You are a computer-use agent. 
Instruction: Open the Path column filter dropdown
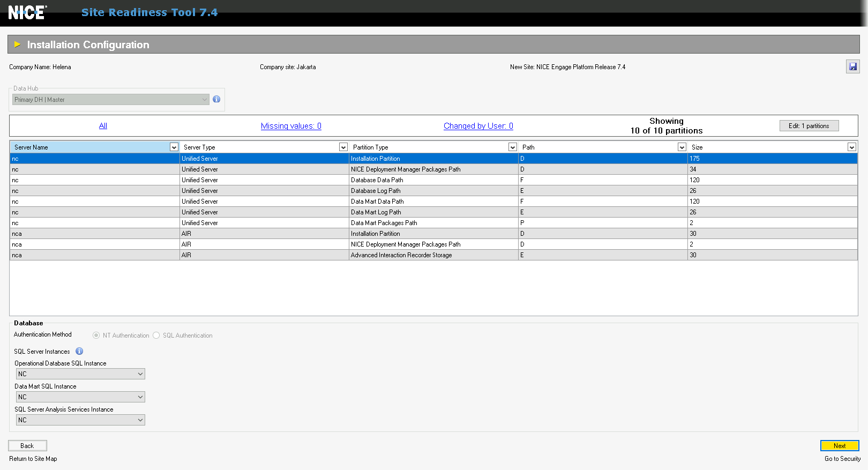682,147
